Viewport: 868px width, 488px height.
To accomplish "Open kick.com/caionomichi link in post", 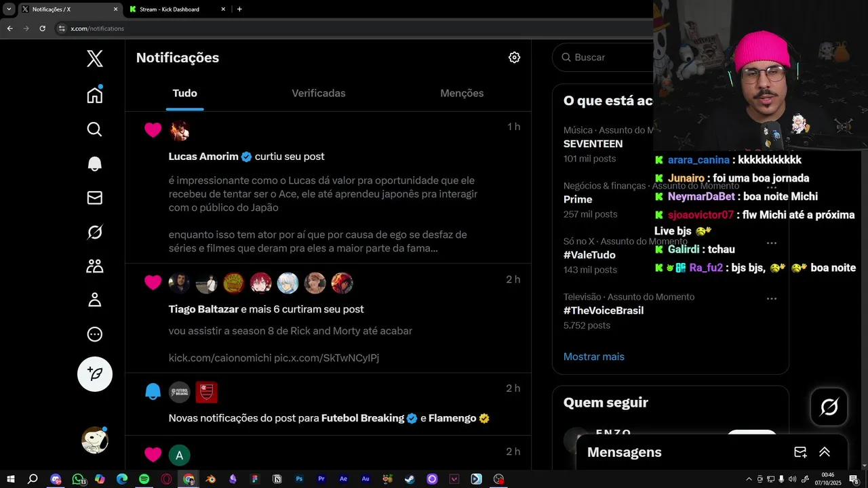I will coord(220,358).
